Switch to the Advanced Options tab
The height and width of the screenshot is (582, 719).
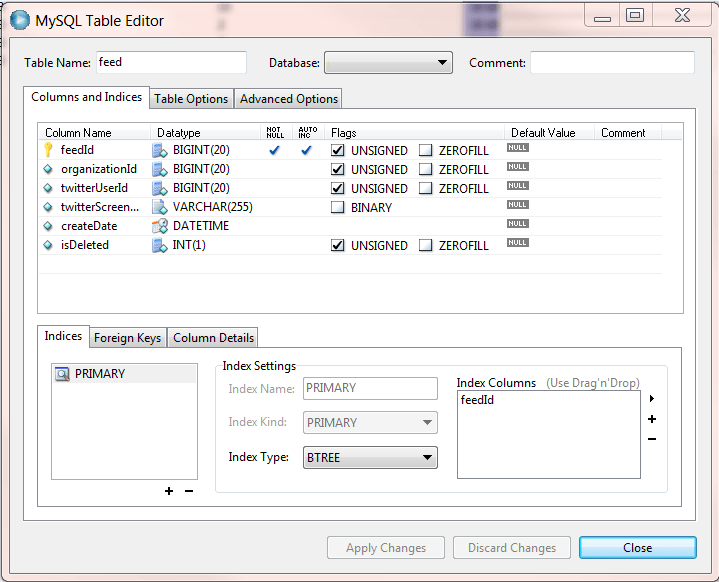tap(289, 99)
